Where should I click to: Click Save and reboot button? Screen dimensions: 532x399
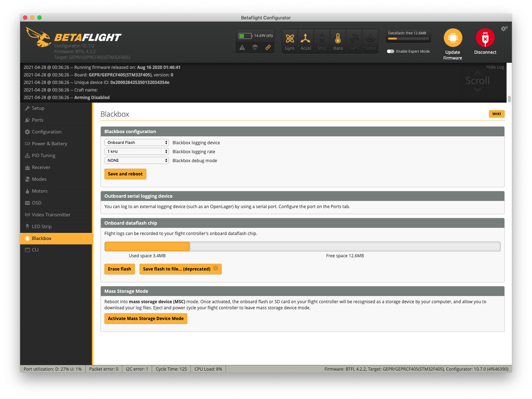[125, 174]
